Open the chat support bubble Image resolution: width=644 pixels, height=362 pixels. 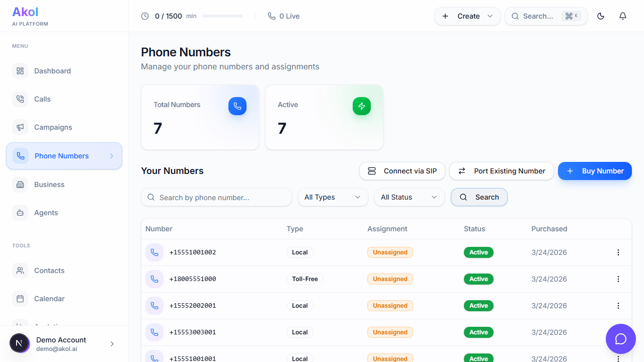pyautogui.click(x=620, y=339)
